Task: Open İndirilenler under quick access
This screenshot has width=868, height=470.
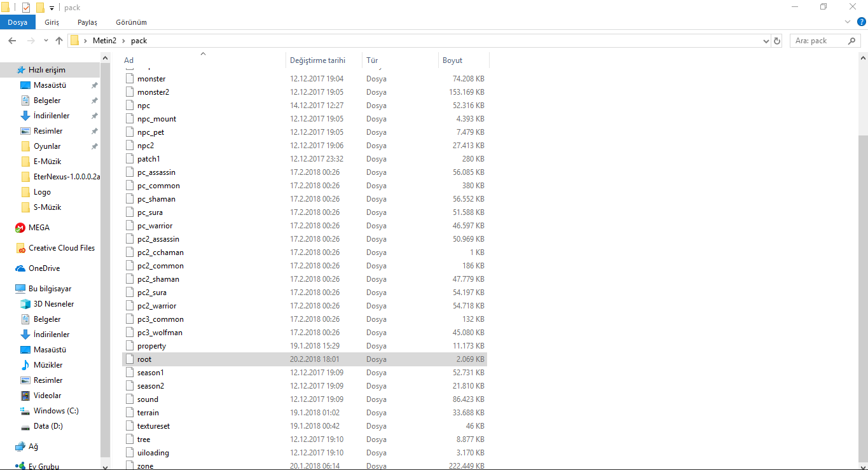Action: tap(50, 116)
